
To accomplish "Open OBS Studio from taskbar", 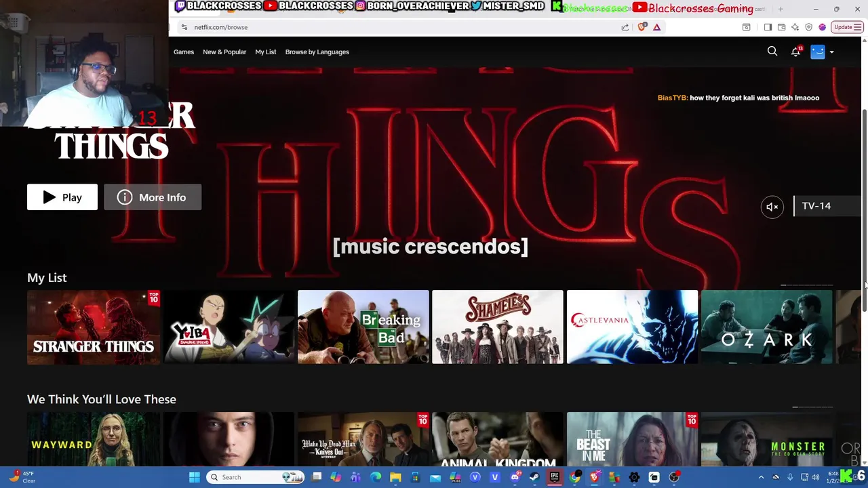I will pos(673,477).
